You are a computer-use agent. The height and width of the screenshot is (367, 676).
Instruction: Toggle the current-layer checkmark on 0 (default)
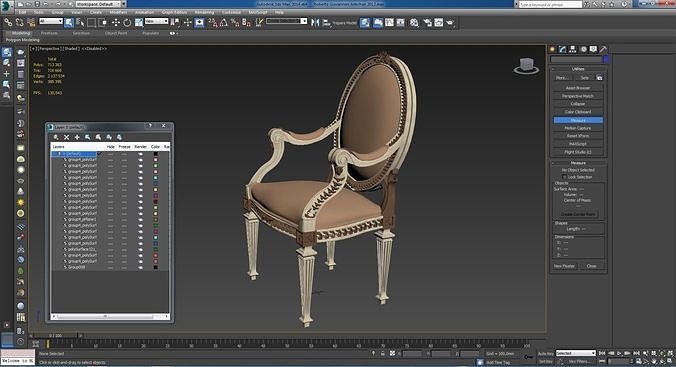tap(99, 154)
